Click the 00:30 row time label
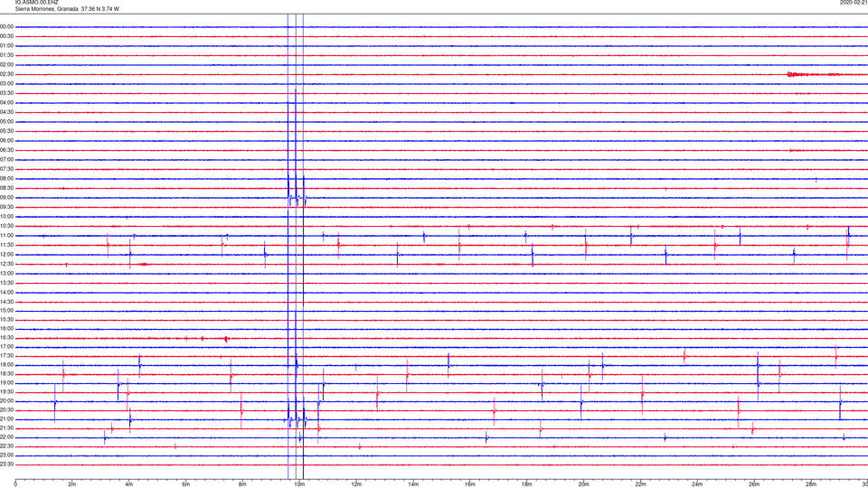 coord(7,36)
